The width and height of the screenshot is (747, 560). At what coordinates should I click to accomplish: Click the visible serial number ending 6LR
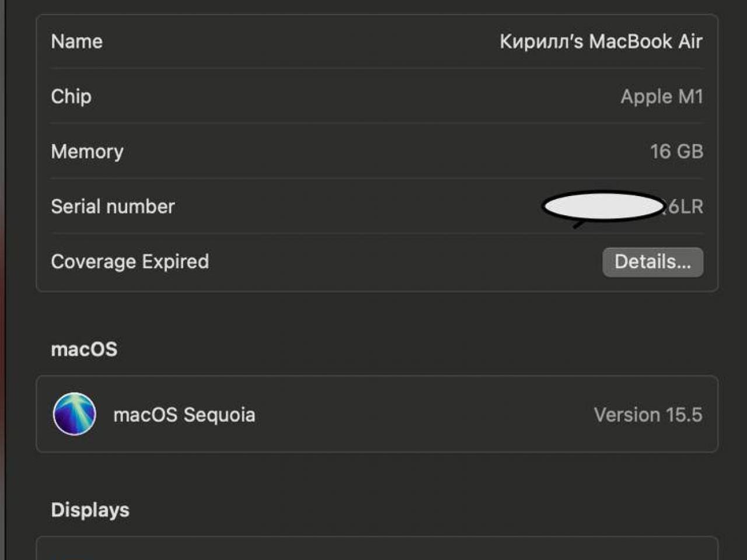tap(684, 206)
